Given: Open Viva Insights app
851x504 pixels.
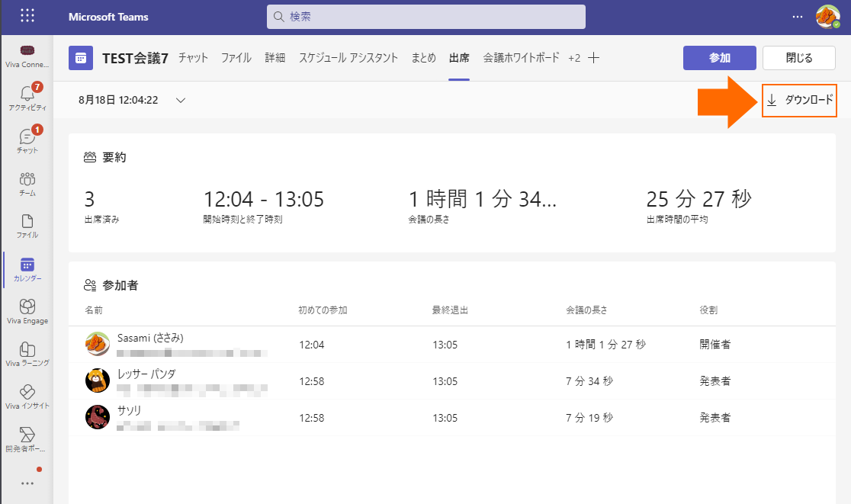Looking at the screenshot, I should pyautogui.click(x=27, y=396).
